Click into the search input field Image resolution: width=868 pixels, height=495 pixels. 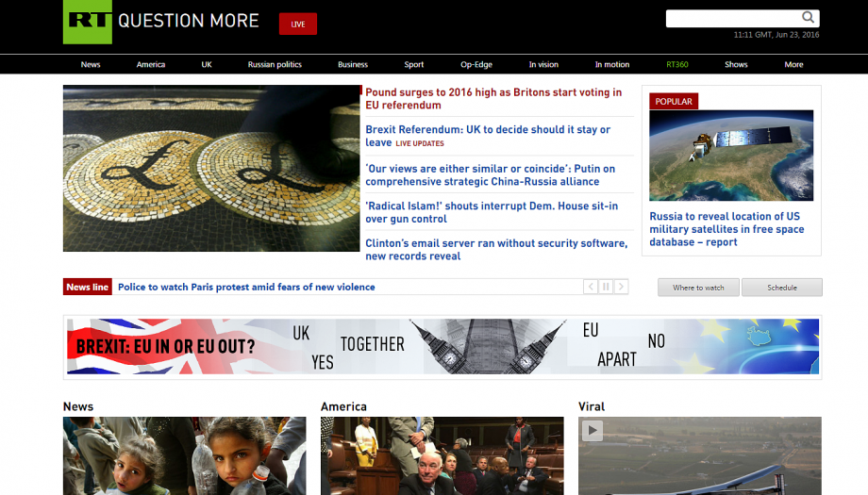point(732,18)
